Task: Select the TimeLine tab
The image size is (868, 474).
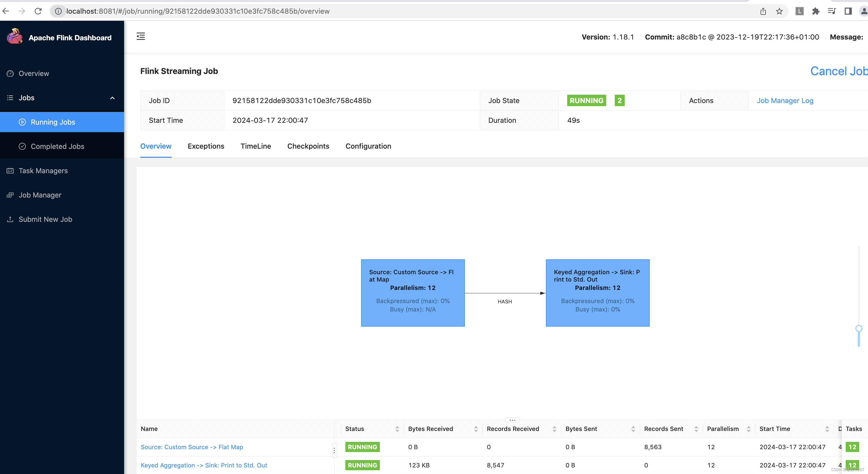Action: point(256,146)
